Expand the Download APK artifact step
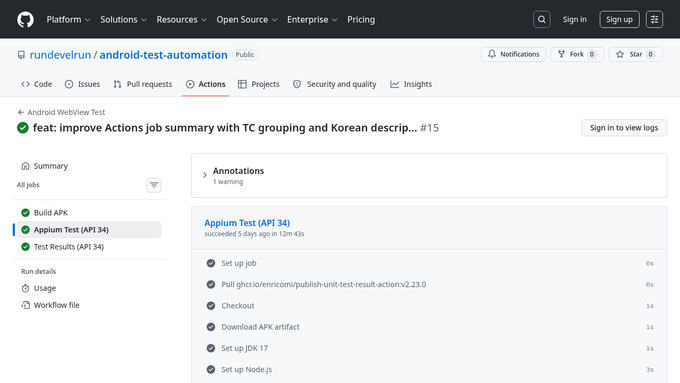Image resolution: width=680 pixels, height=383 pixels. click(429, 327)
